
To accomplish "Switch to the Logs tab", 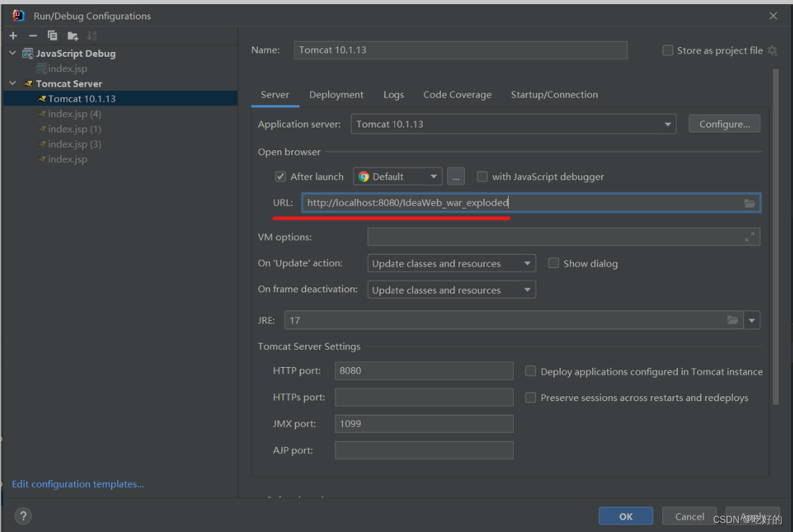I will (x=394, y=95).
